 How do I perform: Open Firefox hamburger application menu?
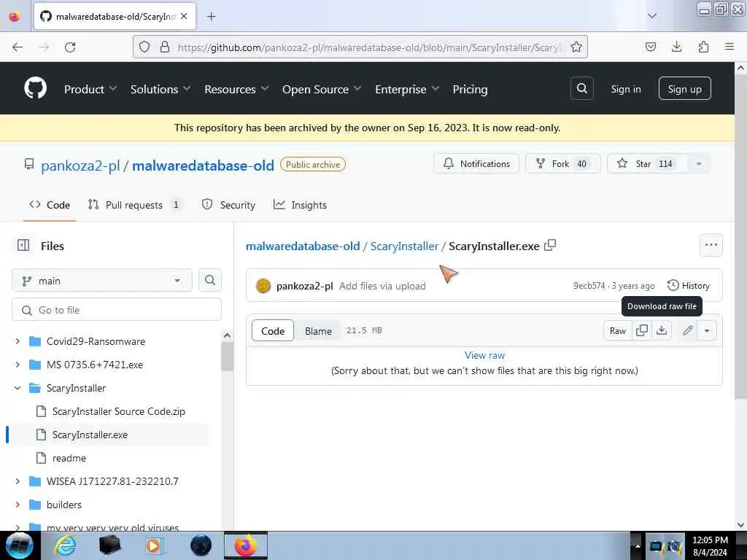pyautogui.click(x=729, y=47)
